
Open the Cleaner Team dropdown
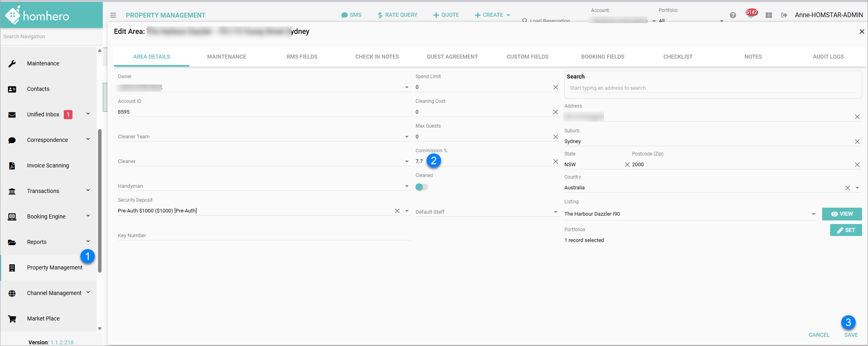pyautogui.click(x=407, y=137)
